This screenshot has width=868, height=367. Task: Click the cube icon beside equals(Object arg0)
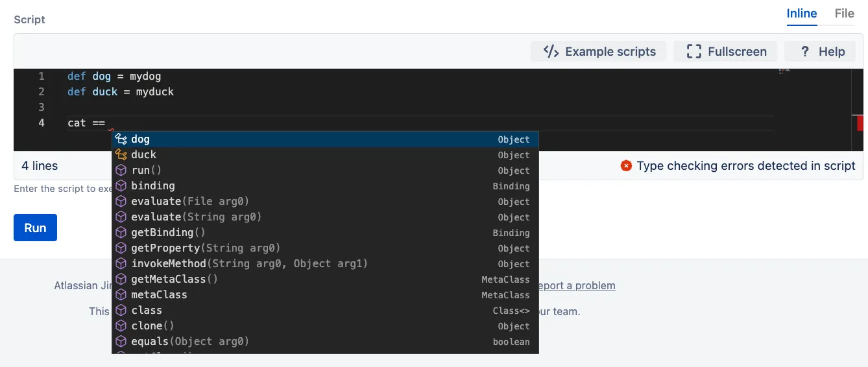pyautogui.click(x=121, y=341)
